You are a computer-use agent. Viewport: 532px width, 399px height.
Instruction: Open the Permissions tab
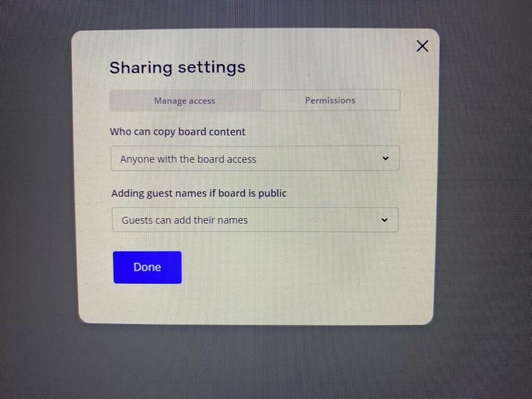(330, 100)
